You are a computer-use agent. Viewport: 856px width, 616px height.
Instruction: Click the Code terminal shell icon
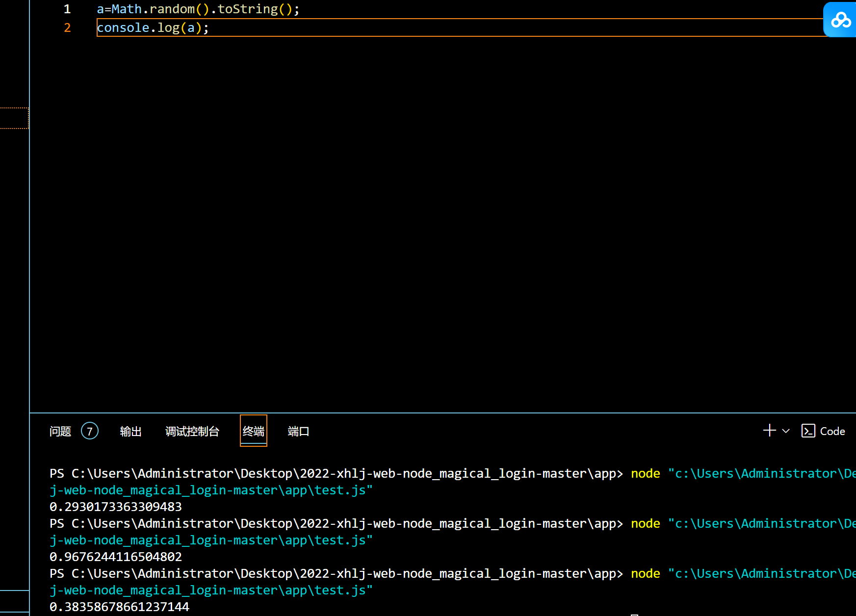pyautogui.click(x=808, y=431)
